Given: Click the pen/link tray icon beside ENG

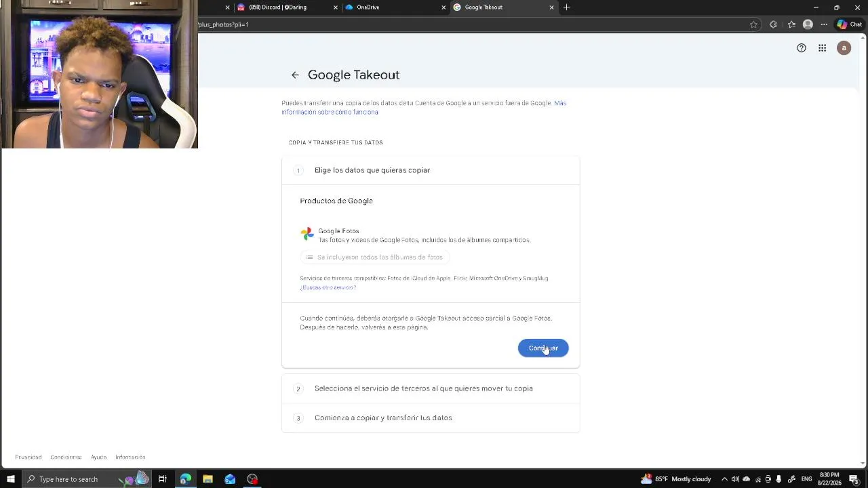Looking at the screenshot, I should coord(791,479).
